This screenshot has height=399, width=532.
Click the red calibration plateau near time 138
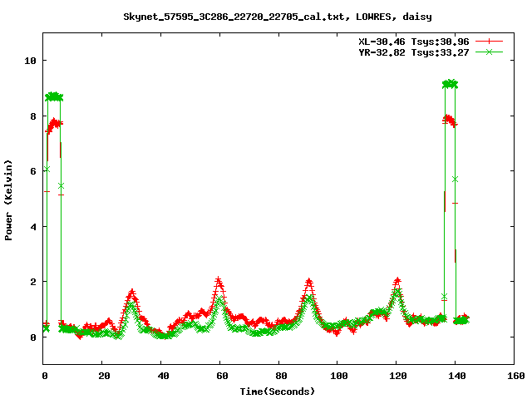(x=450, y=120)
